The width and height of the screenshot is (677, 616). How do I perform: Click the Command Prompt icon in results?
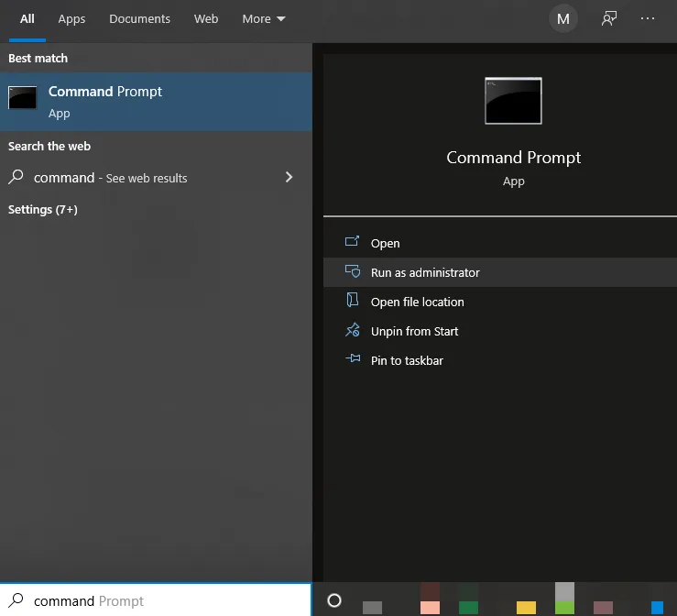click(x=23, y=98)
